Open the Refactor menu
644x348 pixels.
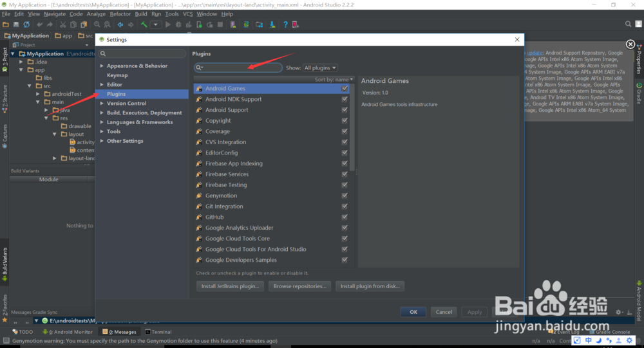(x=120, y=14)
